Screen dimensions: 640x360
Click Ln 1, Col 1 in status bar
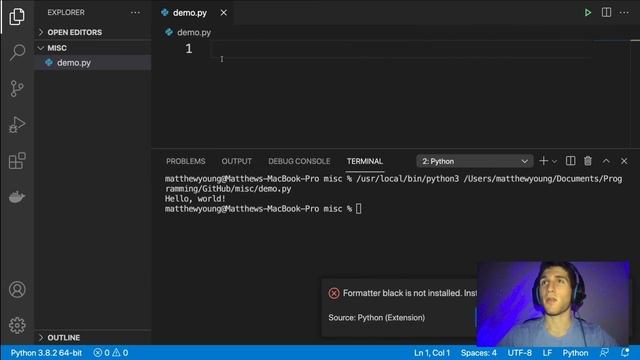pos(432,353)
